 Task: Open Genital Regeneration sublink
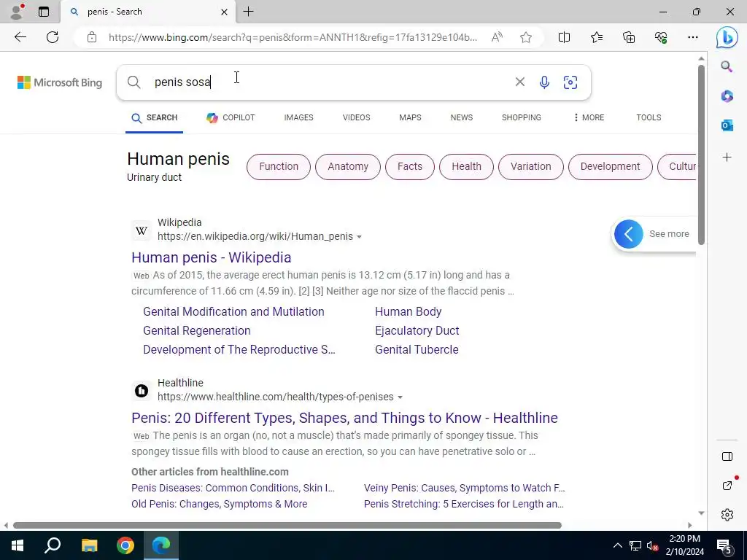[197, 330]
